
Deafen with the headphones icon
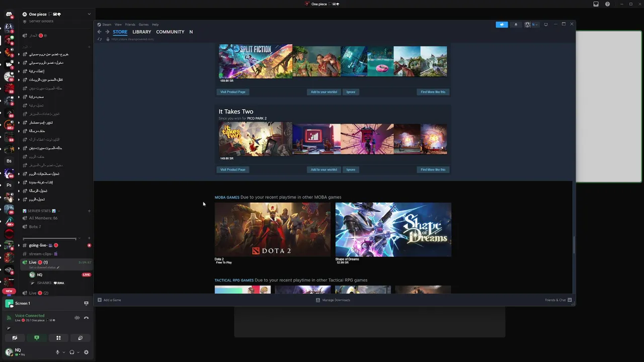(72, 352)
